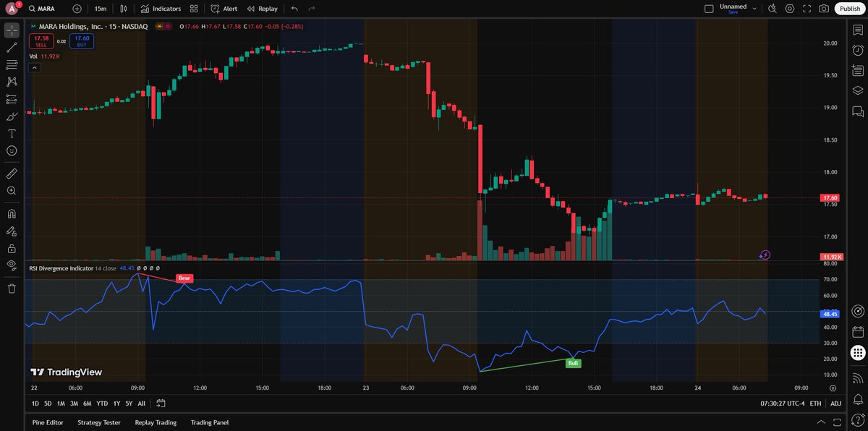Select the 1Y time range
868x431 pixels.
tap(116, 403)
